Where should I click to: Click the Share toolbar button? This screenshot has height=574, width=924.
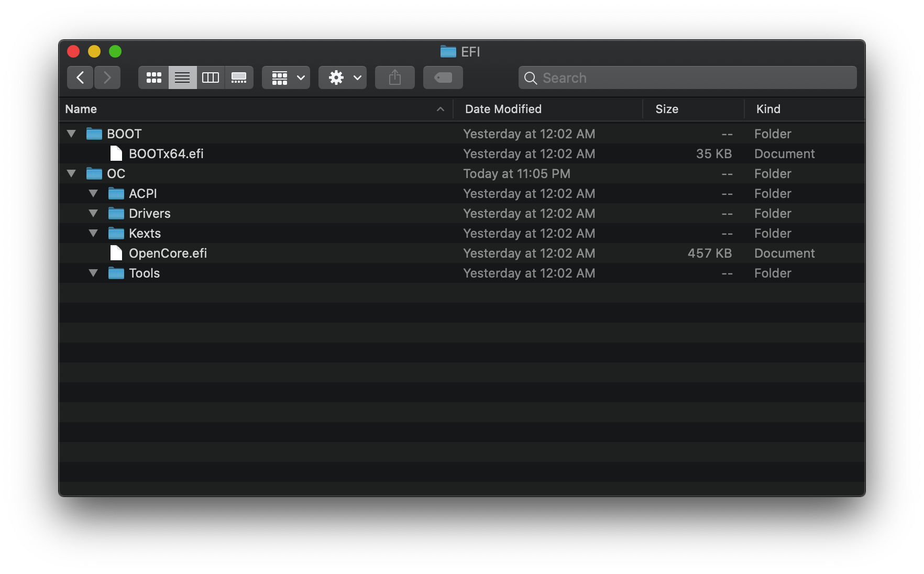tap(395, 78)
